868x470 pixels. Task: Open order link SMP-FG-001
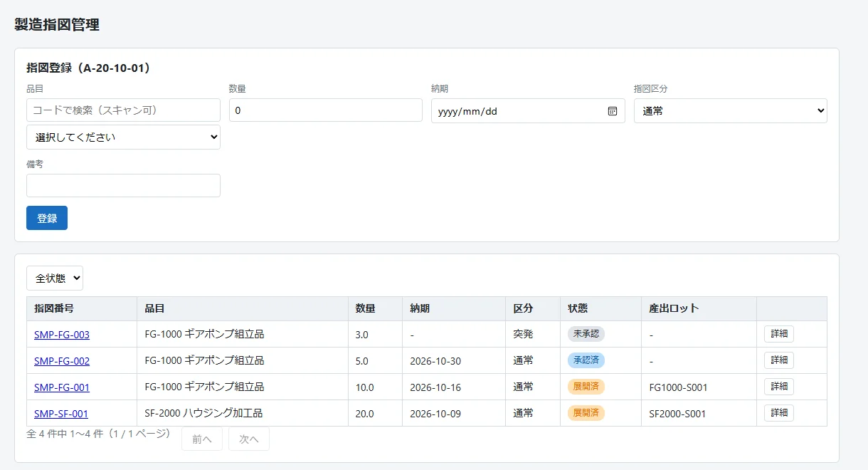pos(62,387)
